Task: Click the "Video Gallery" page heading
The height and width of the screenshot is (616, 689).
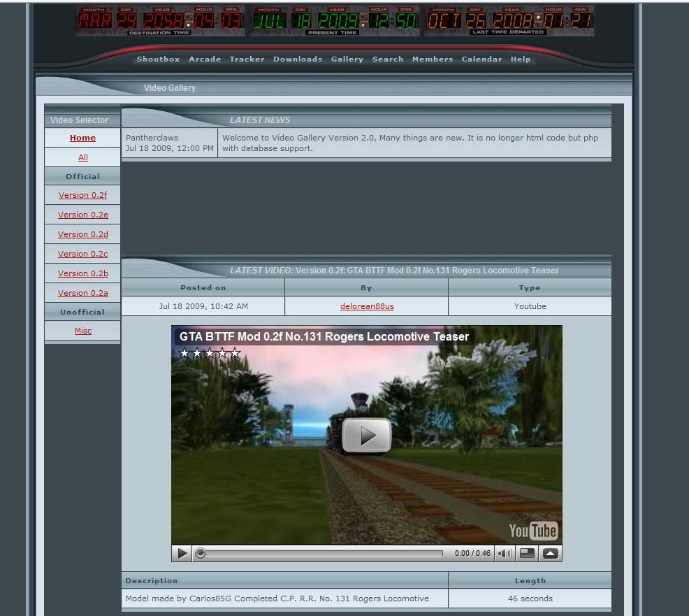Action: click(170, 88)
